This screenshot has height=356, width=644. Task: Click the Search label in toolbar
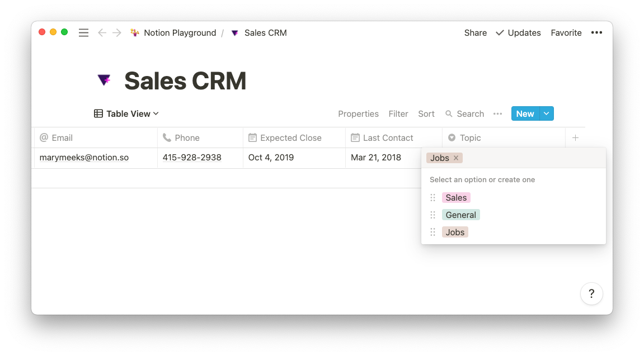pos(470,113)
